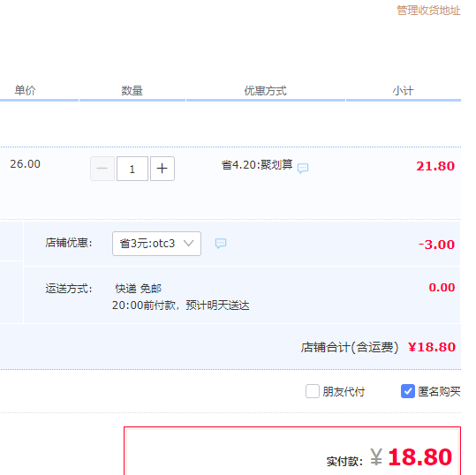This screenshot has height=475, width=476.
Task: Decrease quantity with the minus button
Action: [102, 169]
